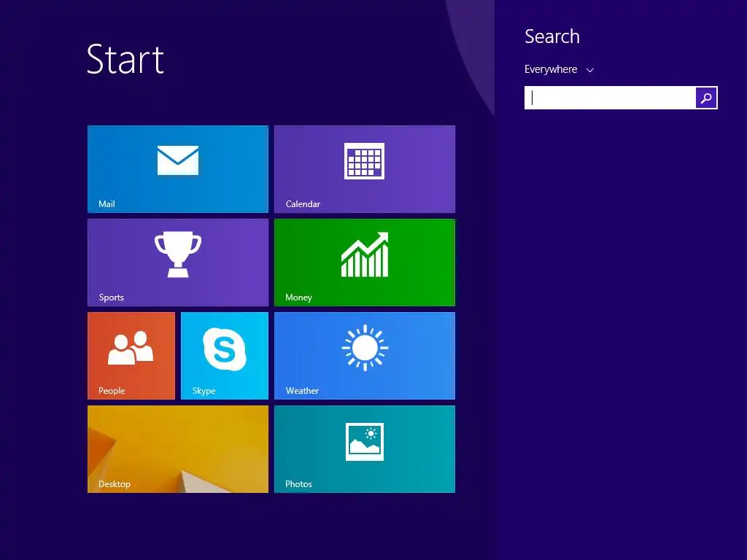747x560 pixels.
Task: Open the Calendar grid icon
Action: point(365,161)
